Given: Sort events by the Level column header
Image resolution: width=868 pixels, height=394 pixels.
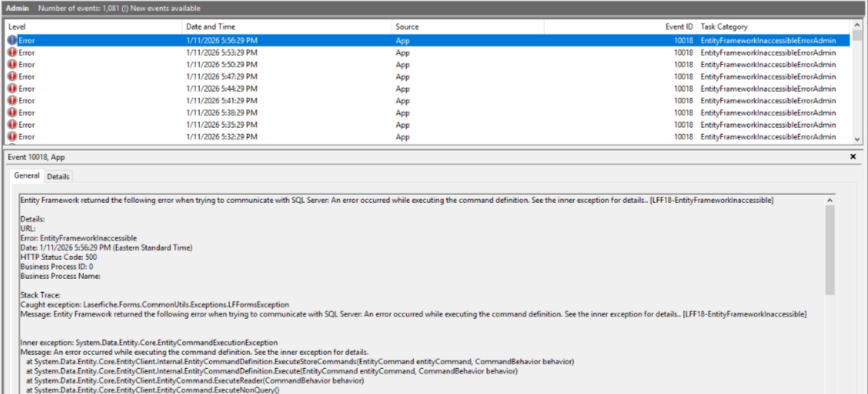Looking at the screenshot, I should click(17, 27).
